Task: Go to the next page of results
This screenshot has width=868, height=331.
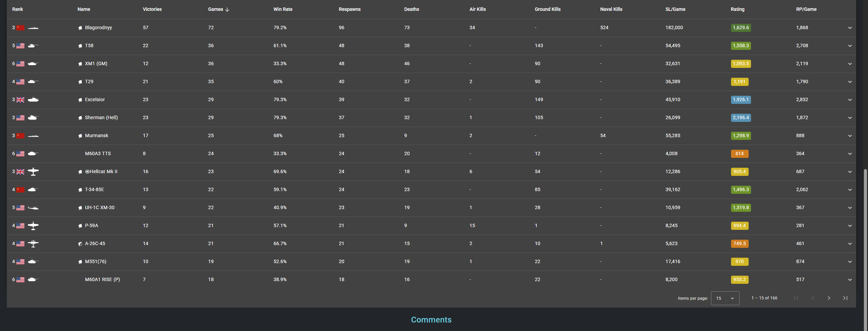Action: tap(829, 298)
